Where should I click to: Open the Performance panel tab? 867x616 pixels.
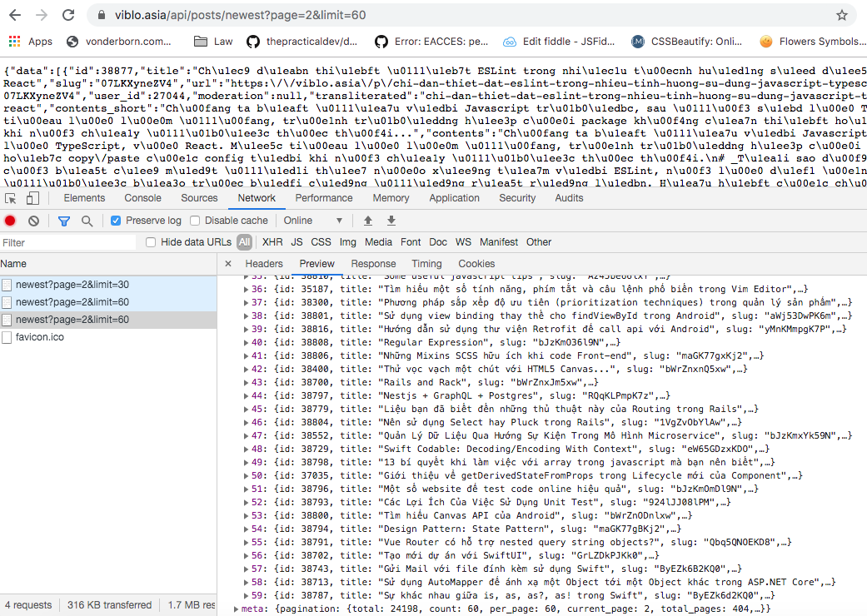323,198
